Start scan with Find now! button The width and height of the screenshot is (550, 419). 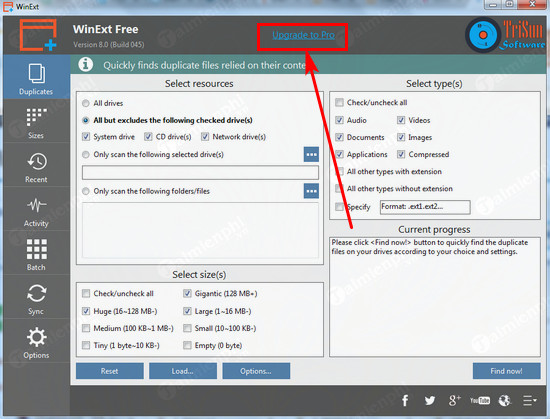click(x=507, y=371)
